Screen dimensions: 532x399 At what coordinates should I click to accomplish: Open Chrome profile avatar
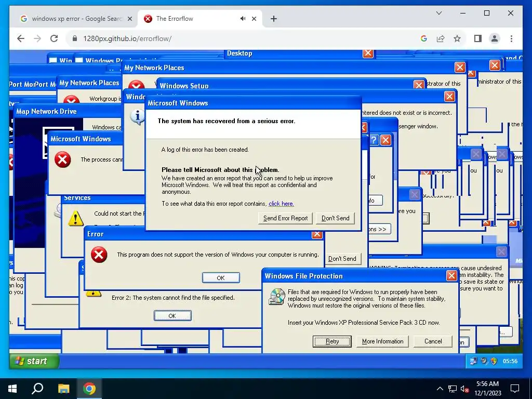[x=495, y=38]
